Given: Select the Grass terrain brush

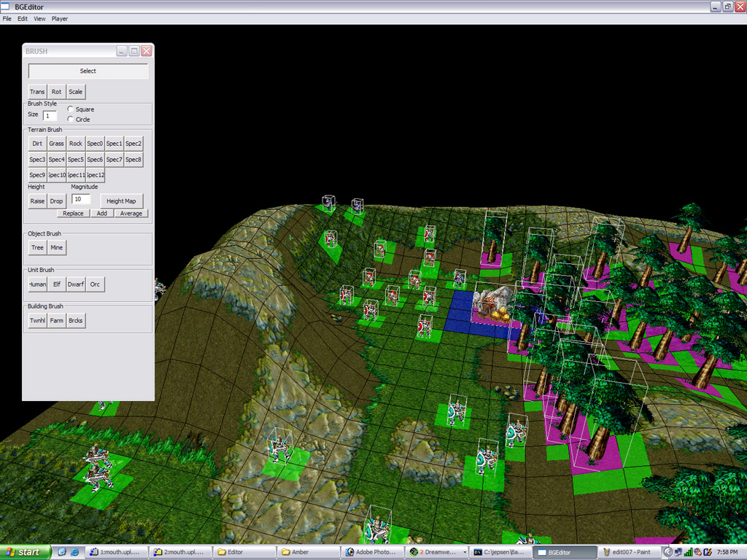Looking at the screenshot, I should click(56, 144).
